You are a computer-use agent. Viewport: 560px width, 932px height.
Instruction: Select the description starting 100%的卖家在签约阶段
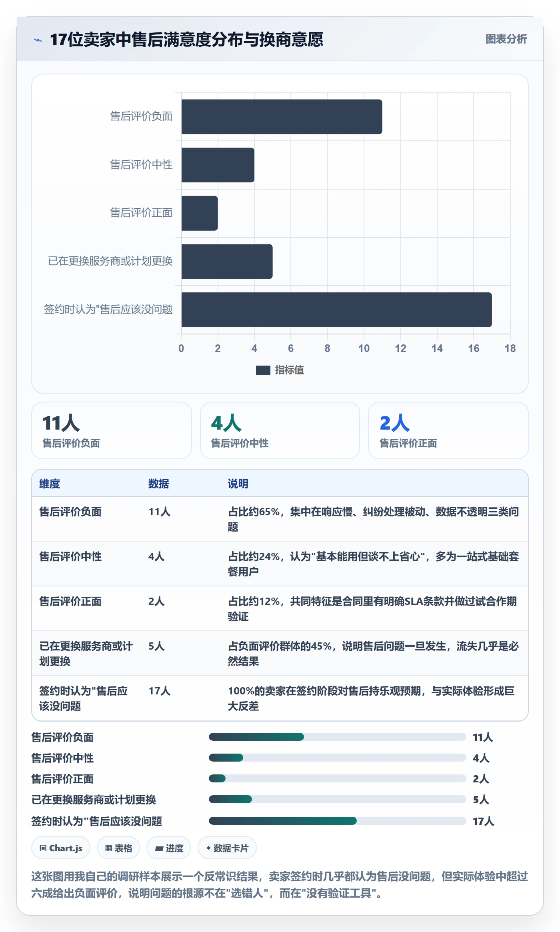371,698
